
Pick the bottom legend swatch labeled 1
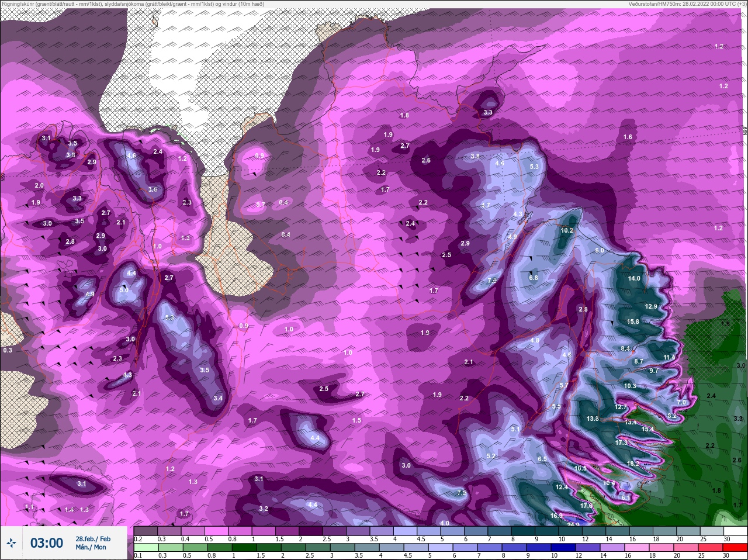coord(243,548)
